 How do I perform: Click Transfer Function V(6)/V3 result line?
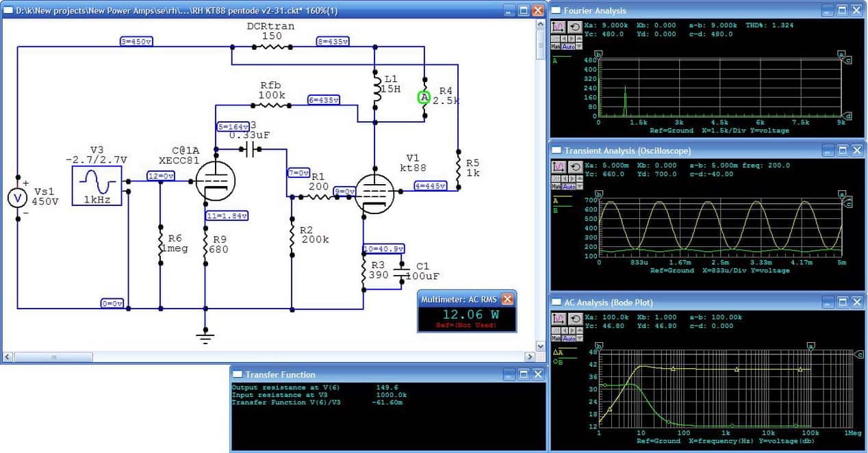(x=316, y=402)
